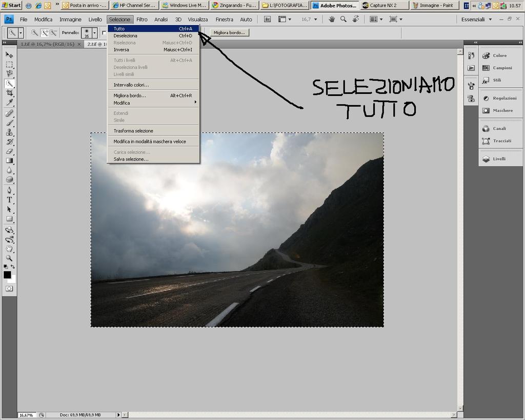
Task: Launch Bridge with the Br icon
Action: [268, 19]
